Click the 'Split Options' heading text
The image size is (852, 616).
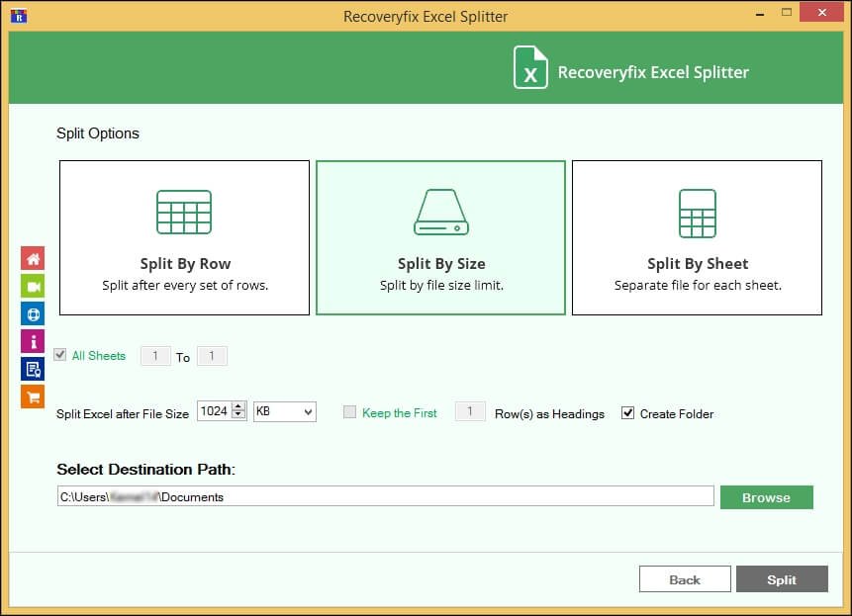click(x=98, y=133)
